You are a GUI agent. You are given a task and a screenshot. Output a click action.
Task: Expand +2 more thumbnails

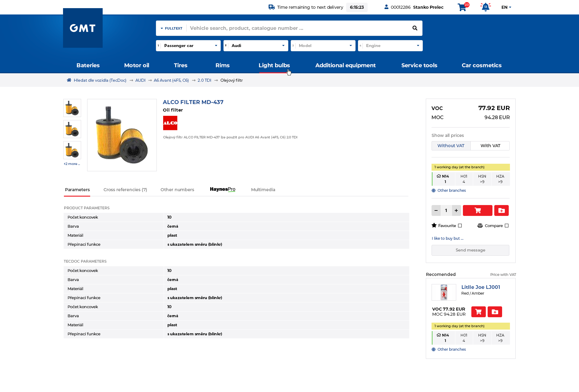click(x=72, y=164)
